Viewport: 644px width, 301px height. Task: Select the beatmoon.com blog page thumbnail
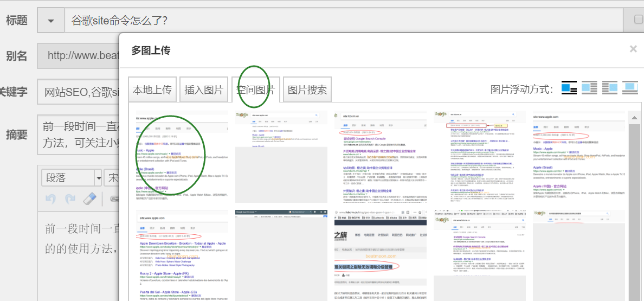(381, 255)
